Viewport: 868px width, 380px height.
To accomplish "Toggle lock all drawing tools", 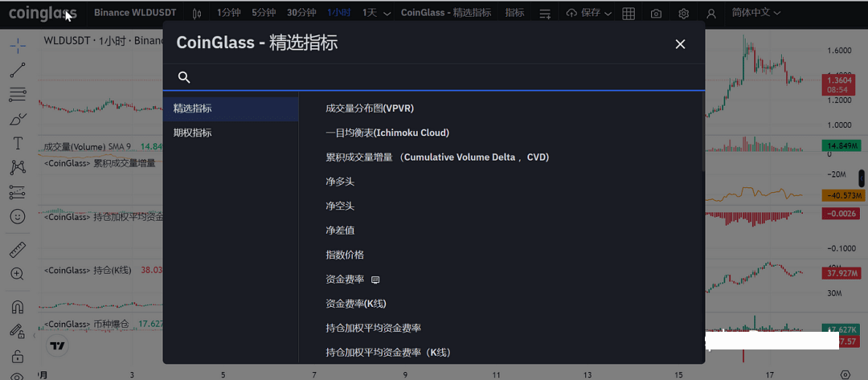I will (18, 356).
